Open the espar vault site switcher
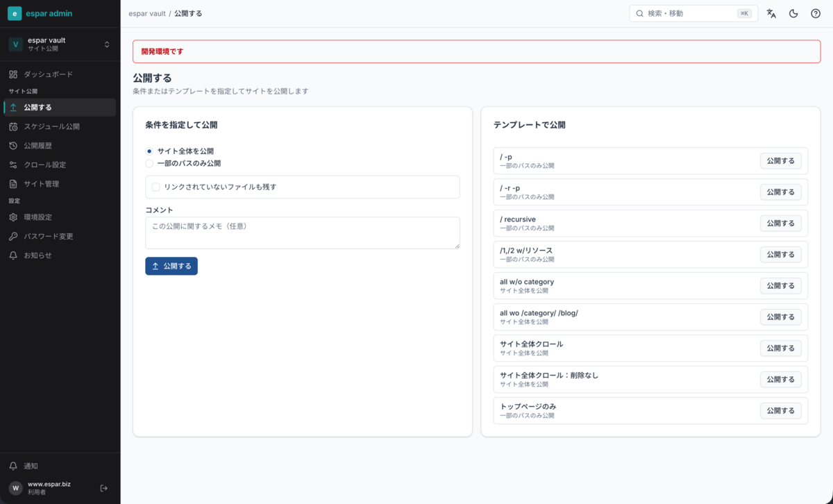Viewport: 833px width, 504px height. (60, 44)
